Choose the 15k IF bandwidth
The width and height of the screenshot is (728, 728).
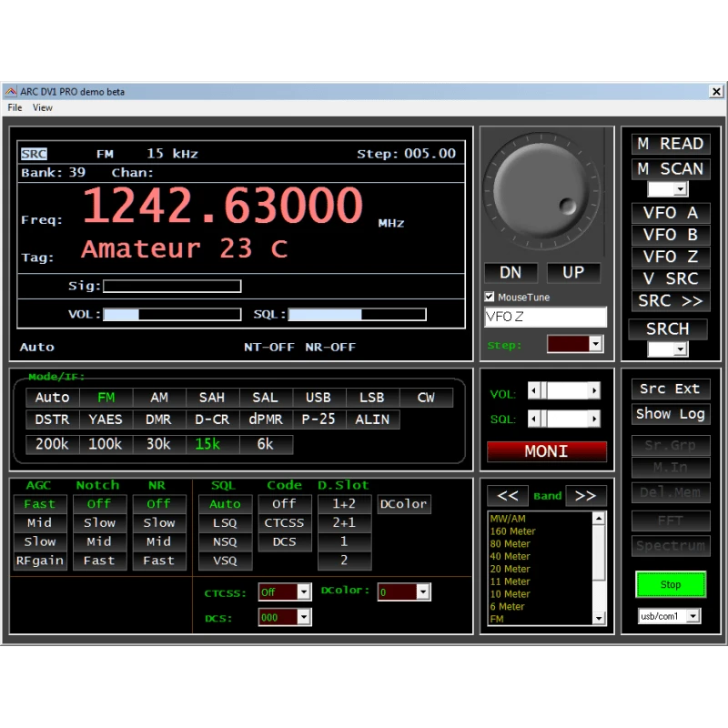tap(212, 444)
